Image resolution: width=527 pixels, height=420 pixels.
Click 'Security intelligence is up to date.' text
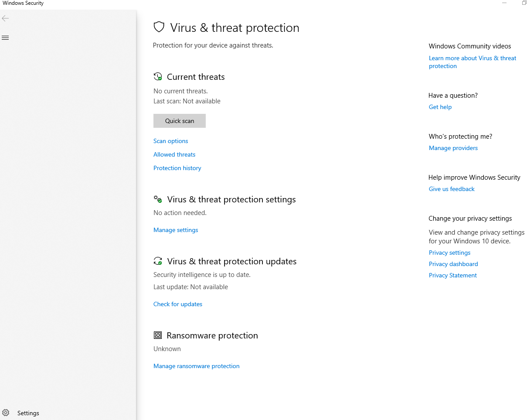[x=202, y=275]
